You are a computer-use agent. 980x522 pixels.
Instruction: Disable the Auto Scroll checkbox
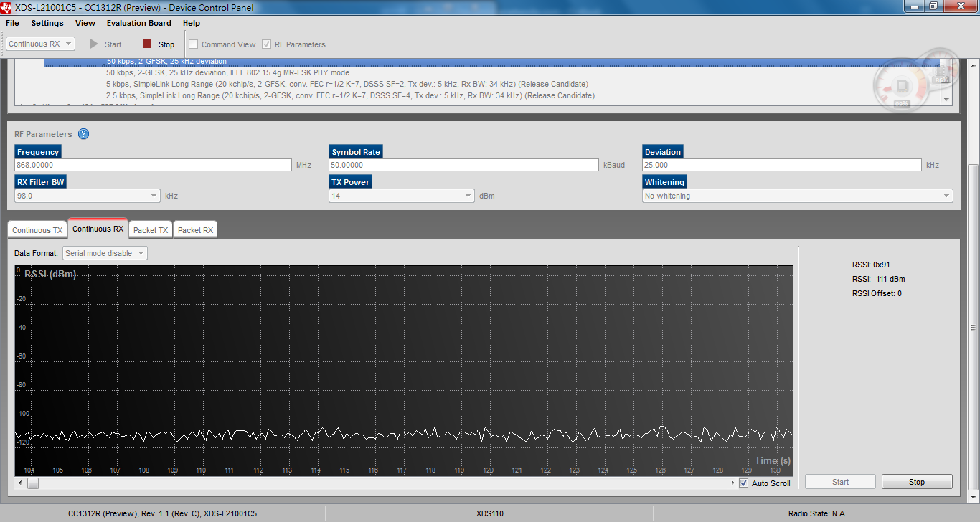(x=744, y=483)
